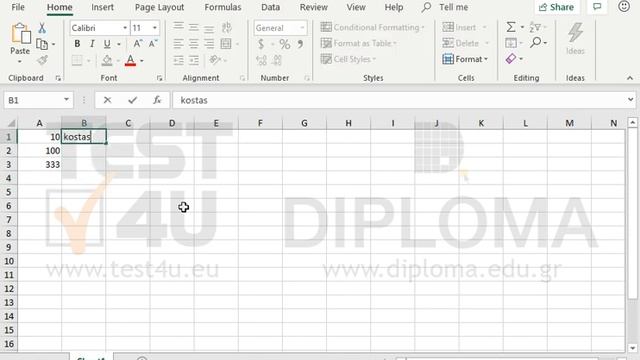Decrease font size with smaller A

(x=153, y=44)
